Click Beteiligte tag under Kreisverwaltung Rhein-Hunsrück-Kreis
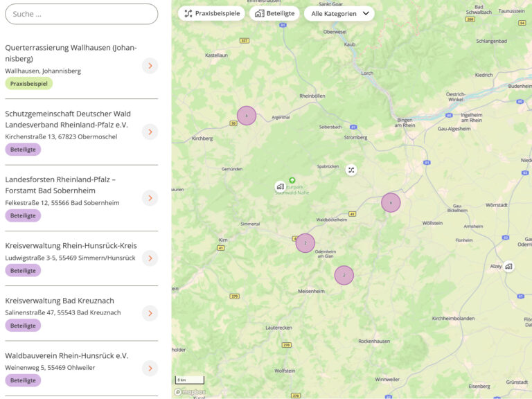 pyautogui.click(x=23, y=270)
